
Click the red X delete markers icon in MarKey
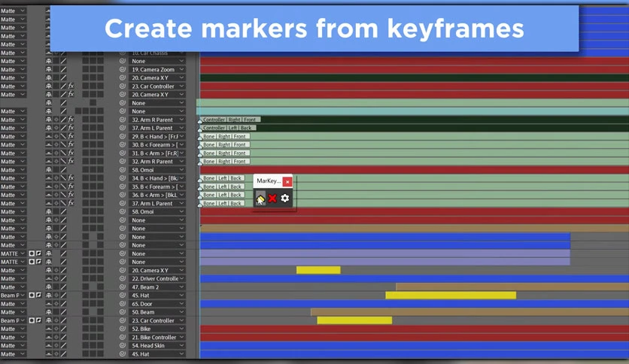point(272,199)
